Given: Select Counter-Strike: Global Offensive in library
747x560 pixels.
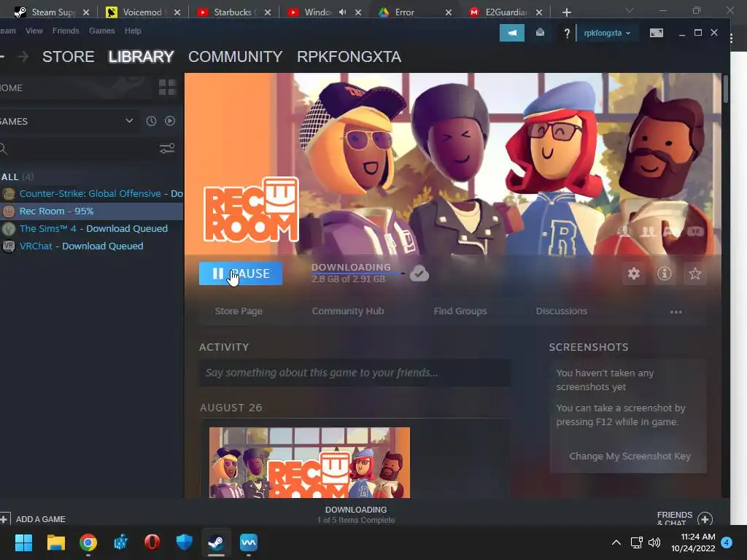Looking at the screenshot, I should click(x=91, y=193).
